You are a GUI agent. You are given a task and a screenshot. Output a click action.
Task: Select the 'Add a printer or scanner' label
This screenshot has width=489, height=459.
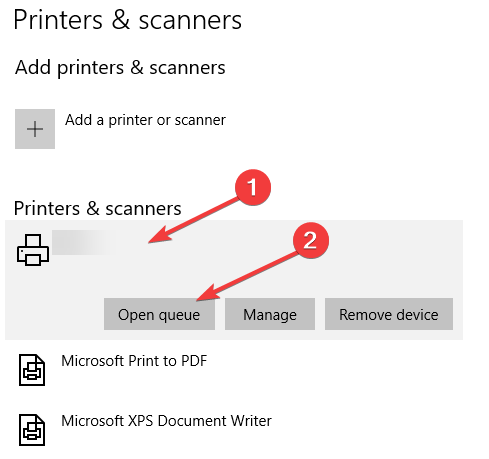(x=145, y=120)
